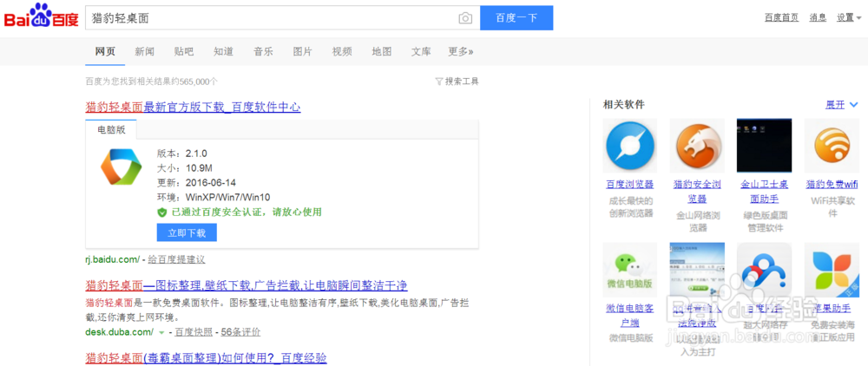Click the 搜索工具 link
The height and width of the screenshot is (366, 868).
tap(462, 82)
